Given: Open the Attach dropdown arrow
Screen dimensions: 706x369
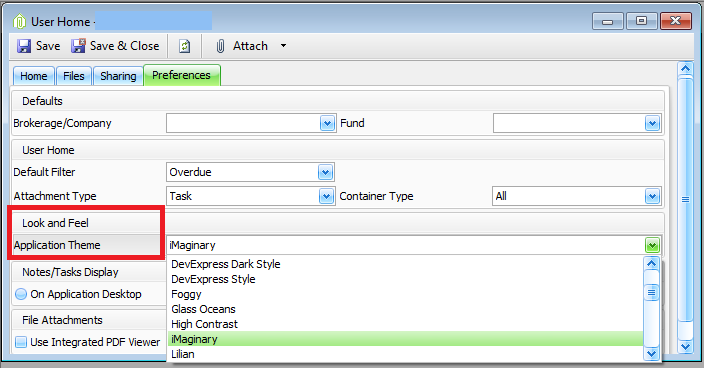Looking at the screenshot, I should tap(283, 45).
